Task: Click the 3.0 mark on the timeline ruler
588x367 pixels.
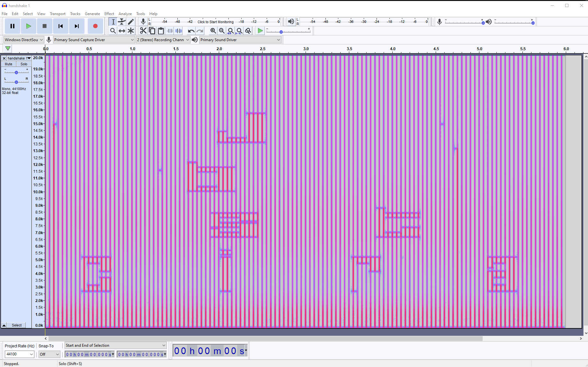Action: (306, 49)
